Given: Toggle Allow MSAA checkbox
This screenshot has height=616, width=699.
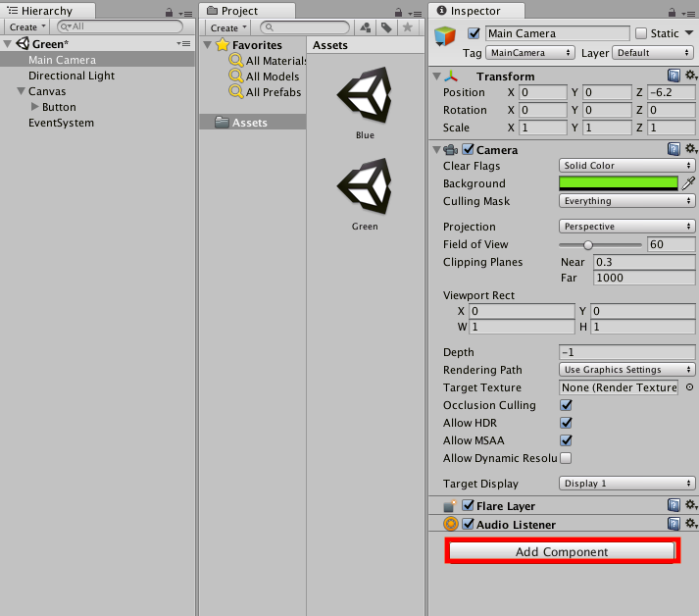Looking at the screenshot, I should (x=566, y=440).
